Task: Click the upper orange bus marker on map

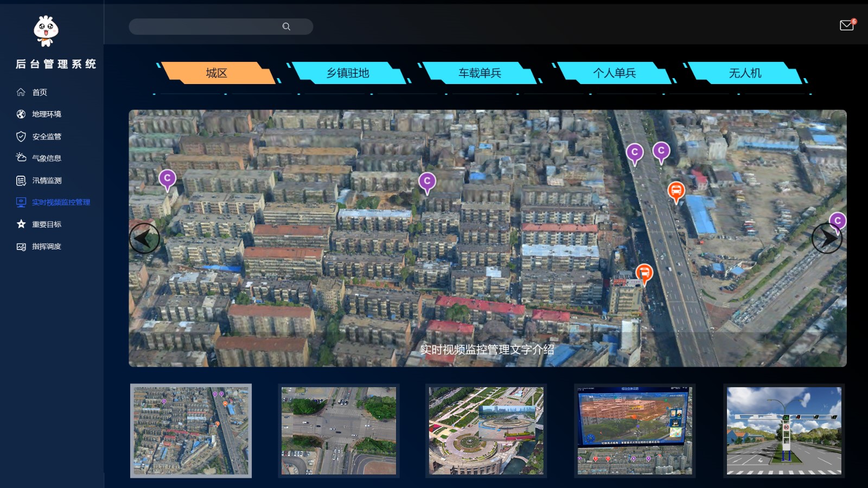Action: [x=676, y=191]
